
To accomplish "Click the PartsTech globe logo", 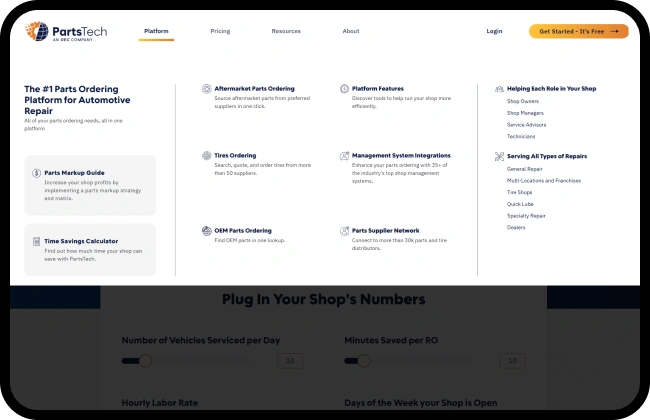I will (x=37, y=31).
